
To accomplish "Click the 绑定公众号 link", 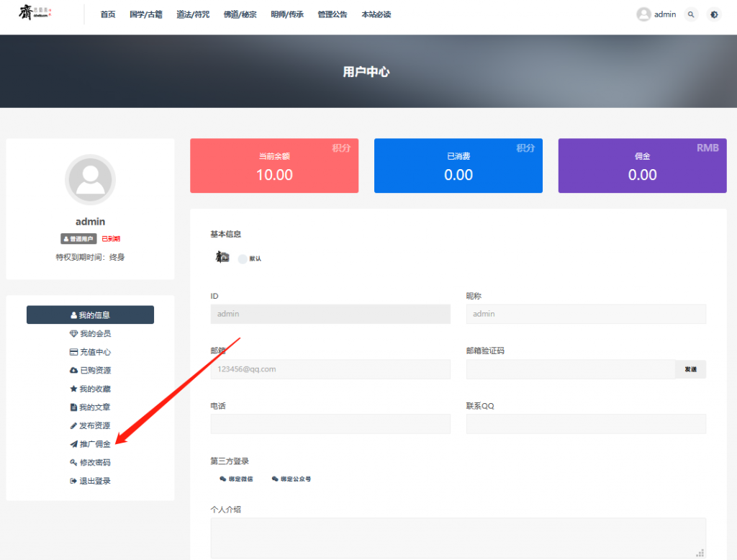I will tap(291, 479).
